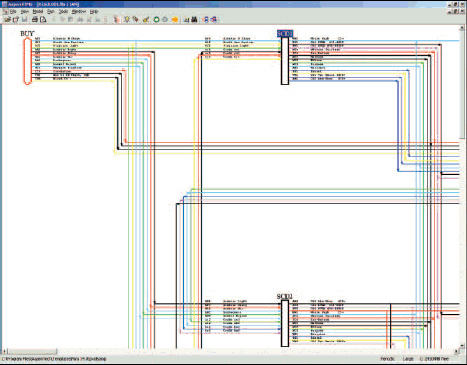Select the BUY connector label
Screen dimensions: 467x365
click(27, 34)
